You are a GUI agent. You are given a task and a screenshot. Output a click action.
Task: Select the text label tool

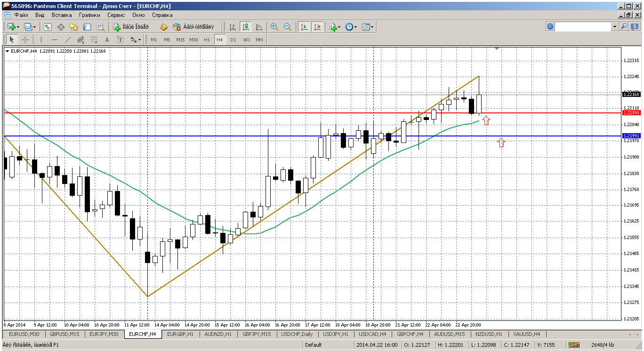(120, 40)
